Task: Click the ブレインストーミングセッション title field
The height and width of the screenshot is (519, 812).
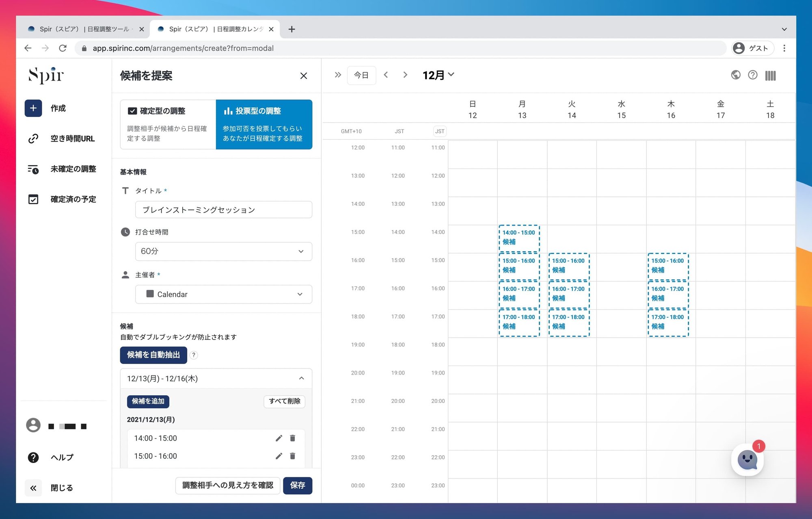Action: click(223, 210)
